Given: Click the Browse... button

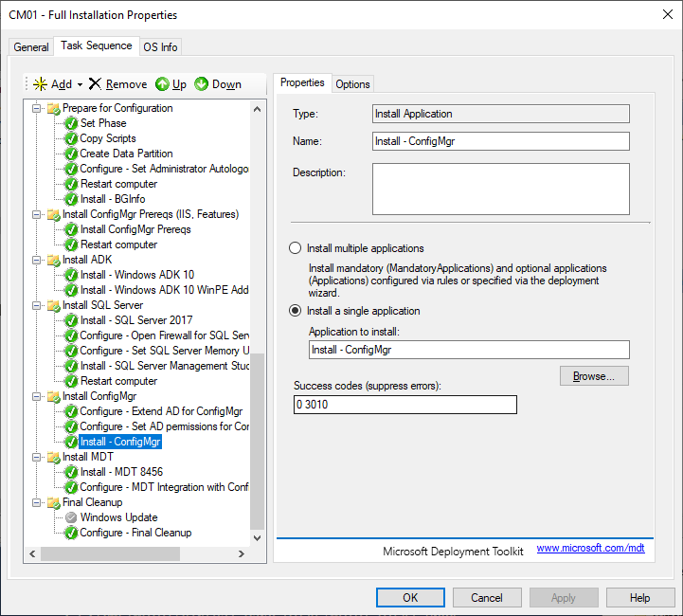Looking at the screenshot, I should (594, 376).
